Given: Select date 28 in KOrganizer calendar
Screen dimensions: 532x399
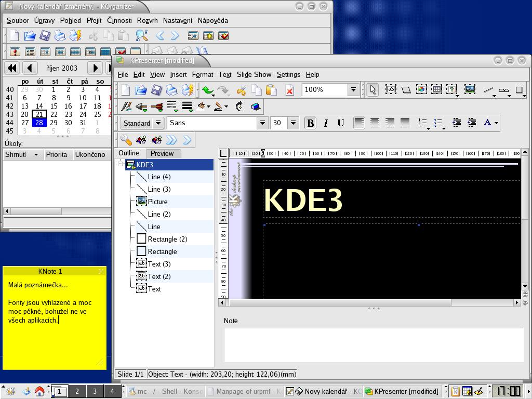Looking at the screenshot, I should (39, 123).
